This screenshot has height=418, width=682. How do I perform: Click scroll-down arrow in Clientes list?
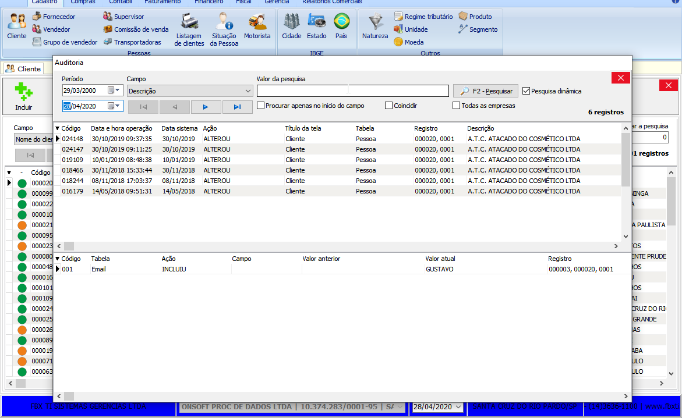(671, 373)
